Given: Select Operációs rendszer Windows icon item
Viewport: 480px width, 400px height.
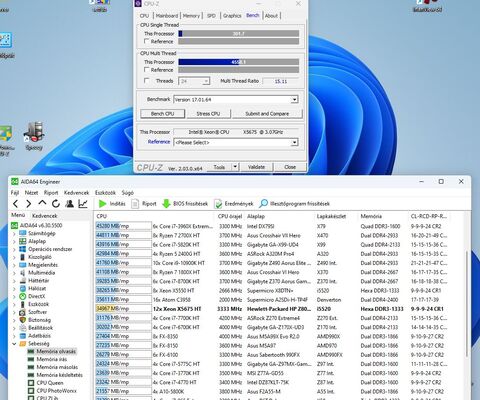Looking at the screenshot, I should pos(46,249).
